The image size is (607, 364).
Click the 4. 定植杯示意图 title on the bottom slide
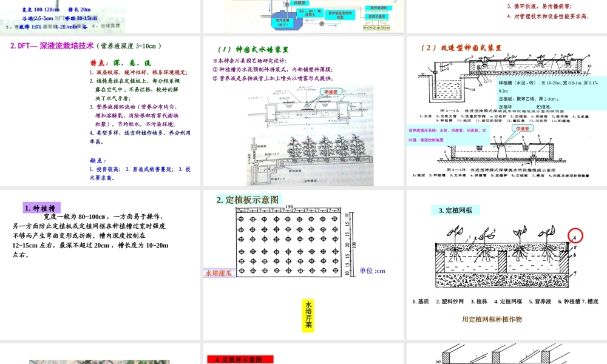[241, 360]
